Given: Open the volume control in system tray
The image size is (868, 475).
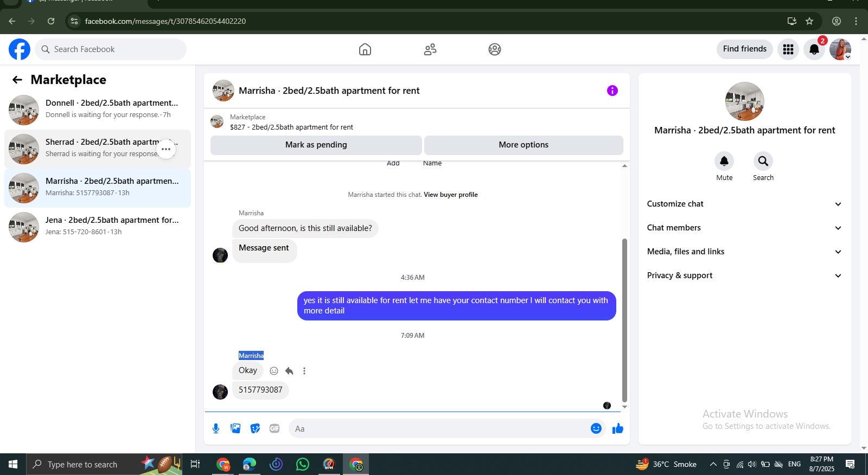Looking at the screenshot, I should tap(752, 464).
